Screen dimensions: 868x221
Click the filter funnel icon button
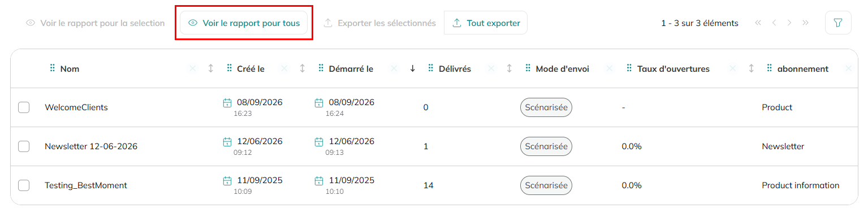[838, 23]
